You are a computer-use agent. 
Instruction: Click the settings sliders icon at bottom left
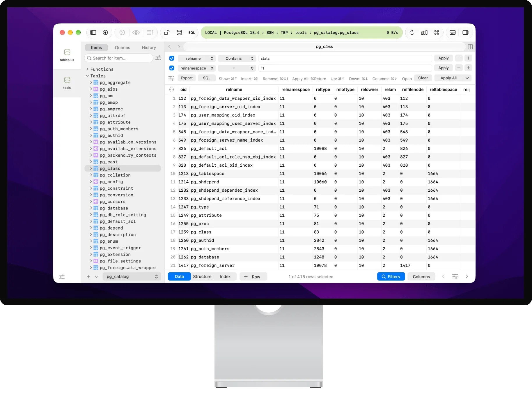(x=62, y=277)
